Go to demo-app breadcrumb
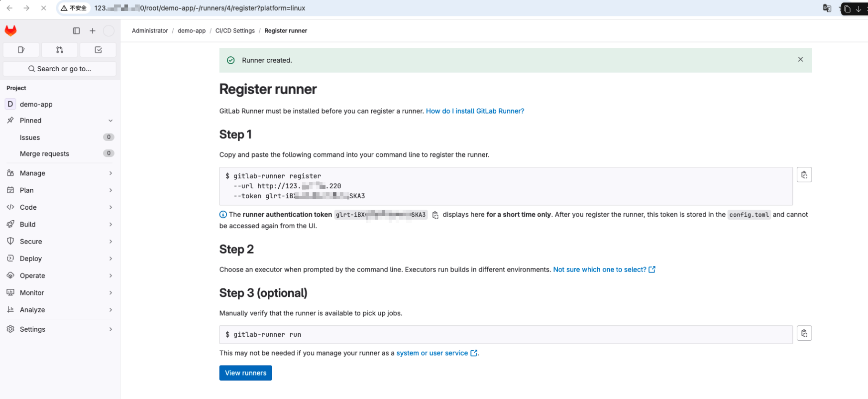 (192, 31)
